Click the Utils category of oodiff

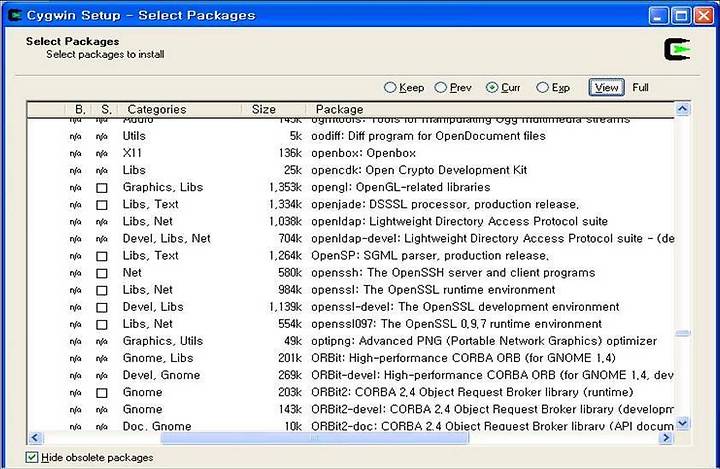(x=134, y=136)
